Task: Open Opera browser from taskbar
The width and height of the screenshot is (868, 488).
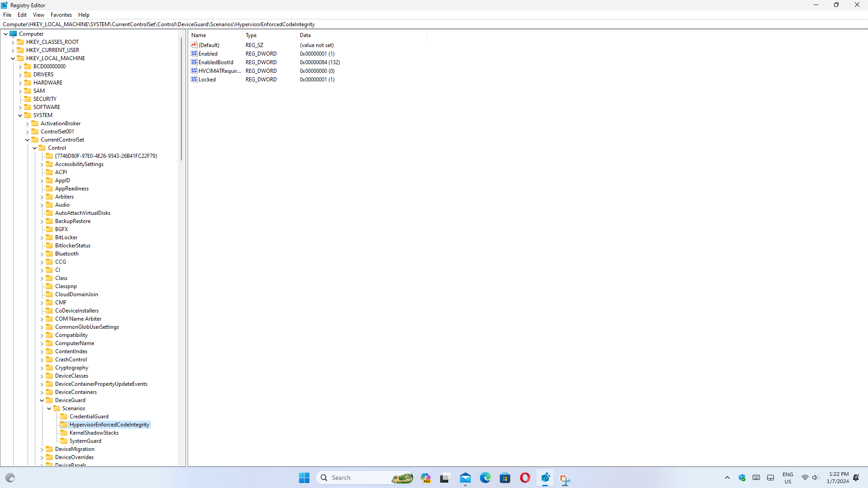Action: pyautogui.click(x=525, y=478)
